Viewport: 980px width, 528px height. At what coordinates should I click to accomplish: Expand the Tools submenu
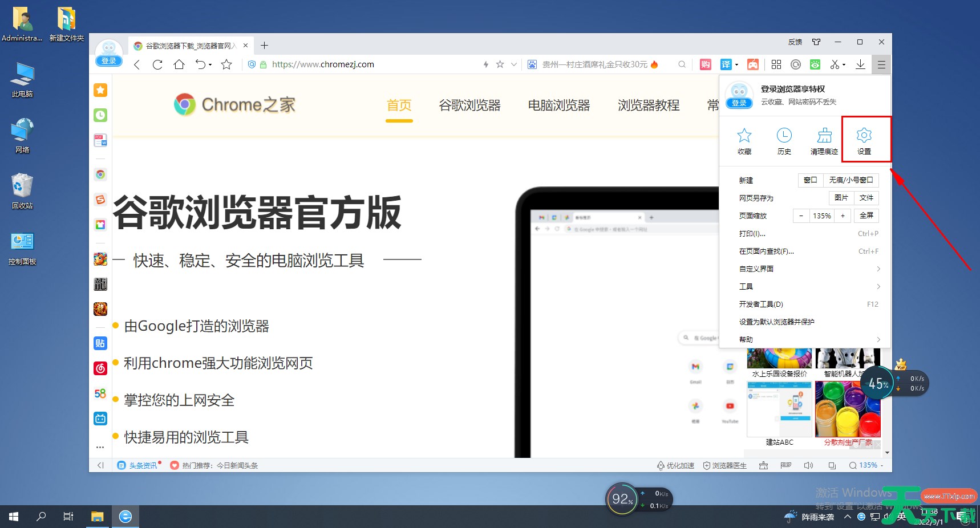(x=808, y=286)
